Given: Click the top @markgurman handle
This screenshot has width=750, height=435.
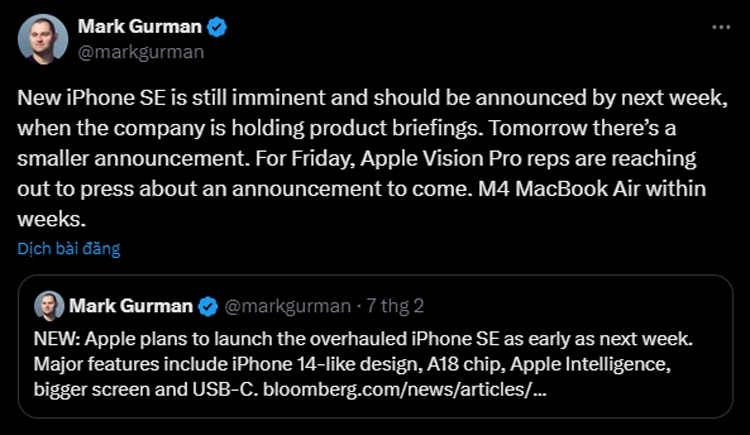Looking at the screenshot, I should [x=141, y=52].
